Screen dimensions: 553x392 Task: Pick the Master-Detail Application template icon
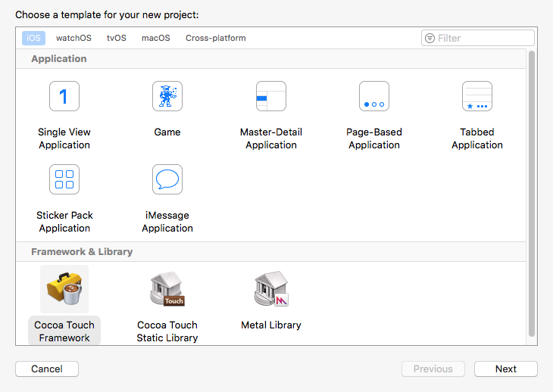271,96
